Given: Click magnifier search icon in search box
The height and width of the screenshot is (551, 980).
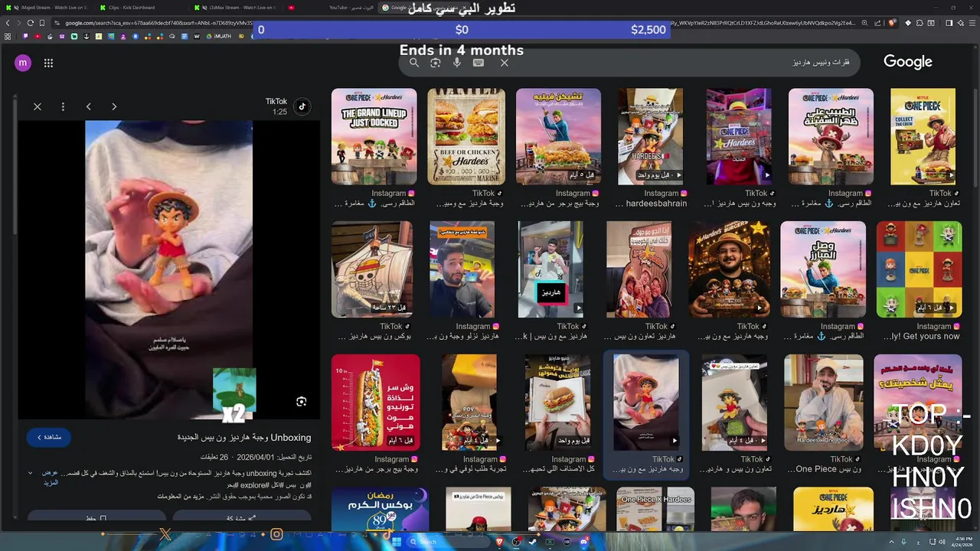Looking at the screenshot, I should point(414,63).
